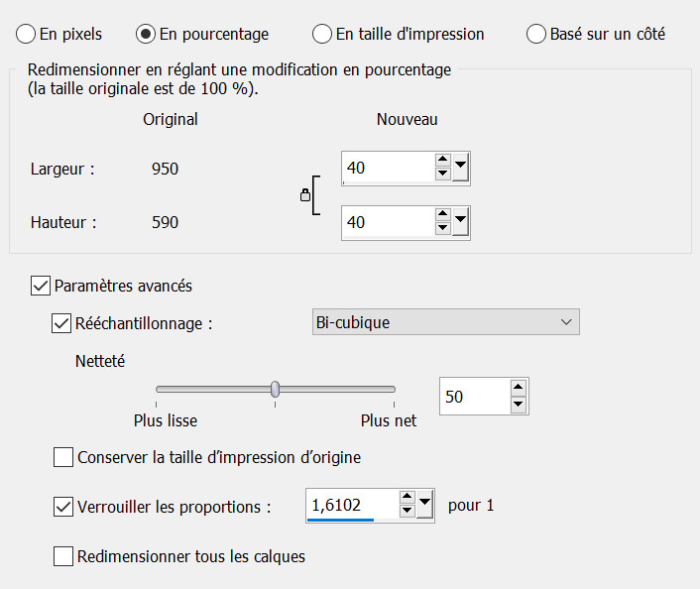
Task: Select 'Basé sur un côté' option
Action: pos(536,34)
